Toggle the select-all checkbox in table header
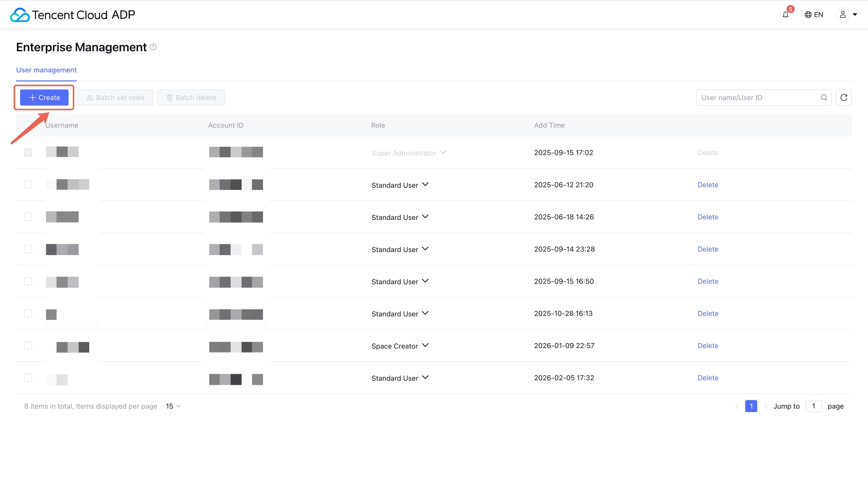Viewport: 868px width, 484px height. [28, 125]
